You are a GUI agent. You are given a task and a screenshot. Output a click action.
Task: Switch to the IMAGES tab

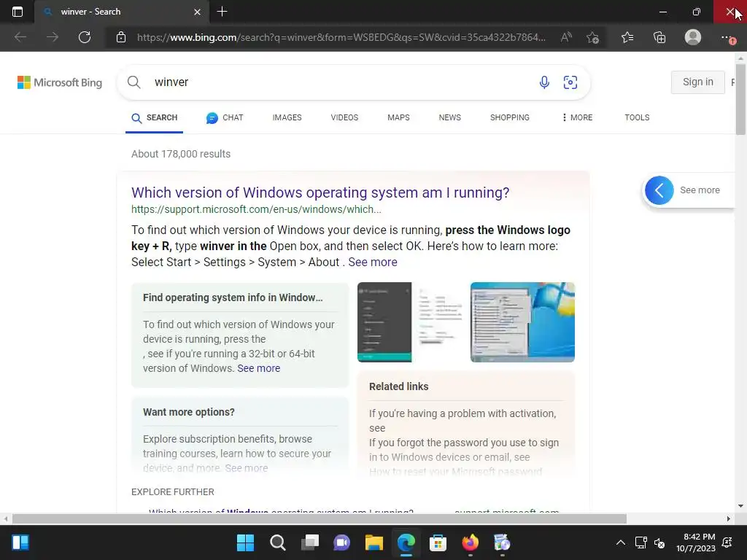(287, 117)
